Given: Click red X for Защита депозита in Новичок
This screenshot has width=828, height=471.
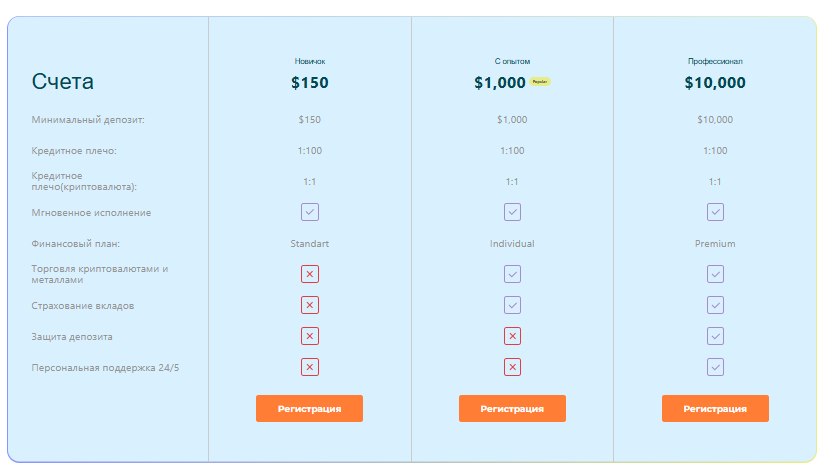Looking at the screenshot, I should [310, 336].
